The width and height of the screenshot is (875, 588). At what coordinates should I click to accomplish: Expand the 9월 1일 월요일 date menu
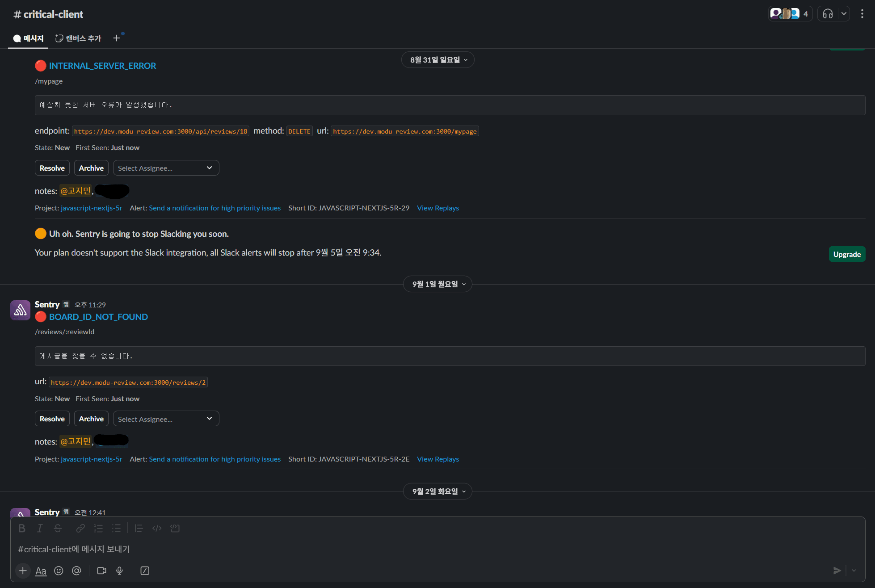[x=437, y=284]
